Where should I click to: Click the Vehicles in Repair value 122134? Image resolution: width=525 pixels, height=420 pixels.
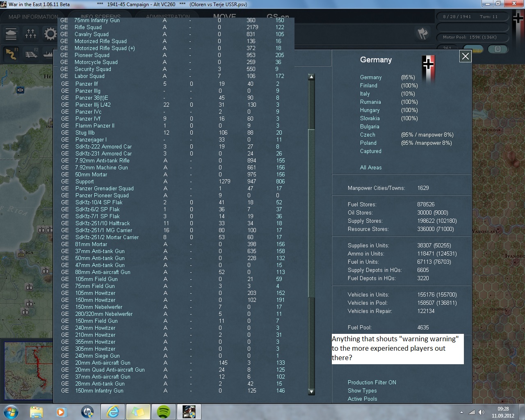426,311
